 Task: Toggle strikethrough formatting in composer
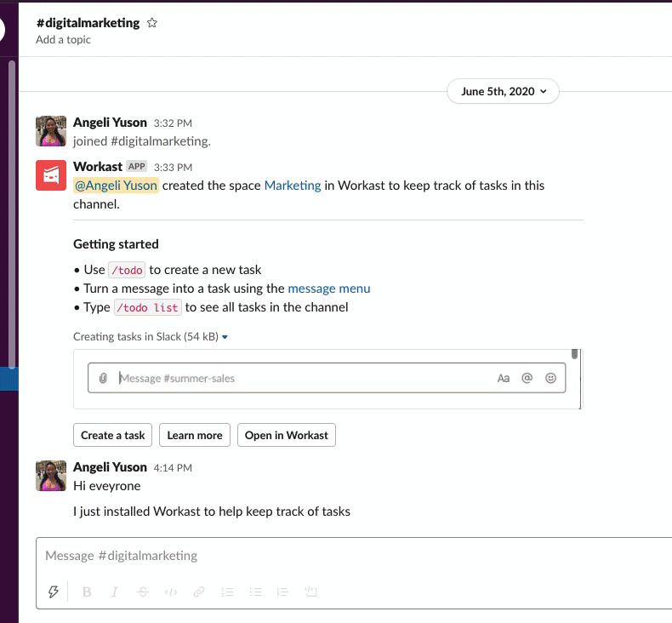(x=143, y=592)
